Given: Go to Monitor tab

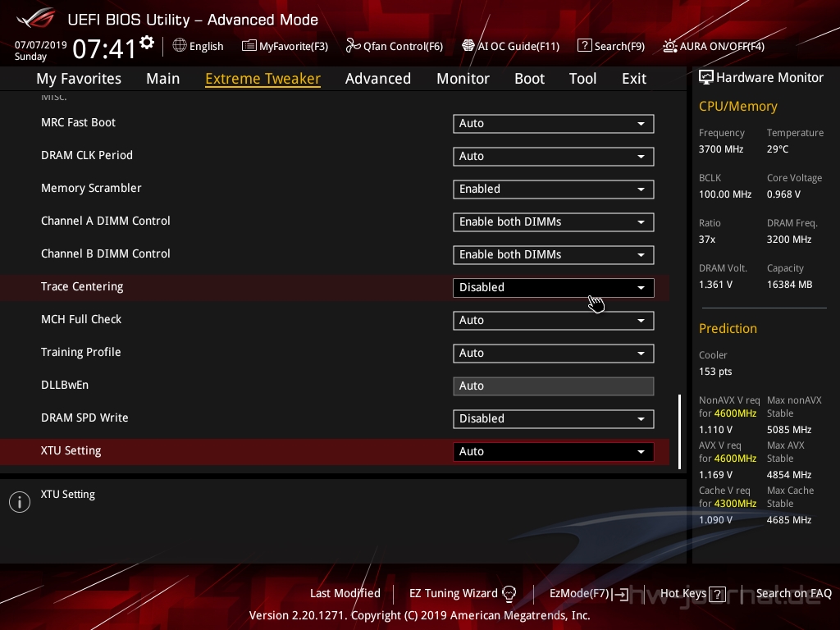Looking at the screenshot, I should pos(463,79).
